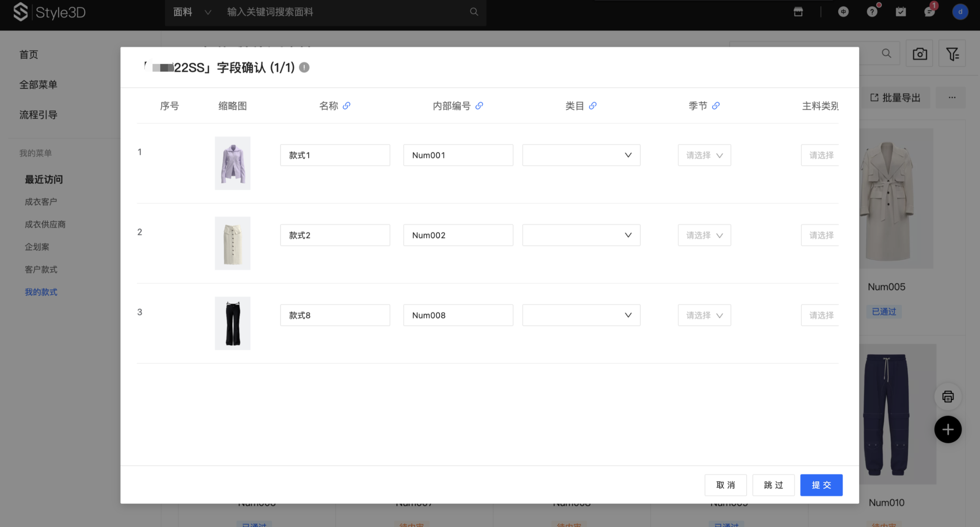Image resolution: width=980 pixels, height=527 pixels.
Task: Click the purple jacket thumbnail in row 1
Action: click(x=232, y=163)
